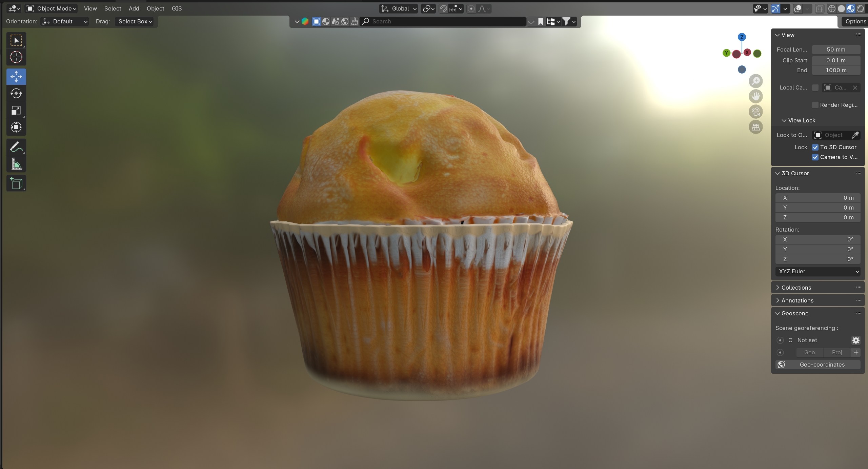
Task: Open the Add menu
Action: 134,8
